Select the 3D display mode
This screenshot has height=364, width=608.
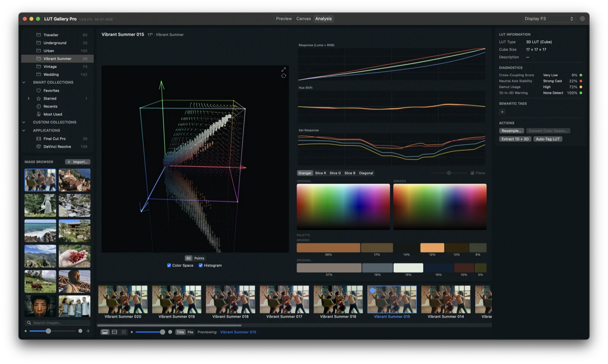[x=188, y=258]
